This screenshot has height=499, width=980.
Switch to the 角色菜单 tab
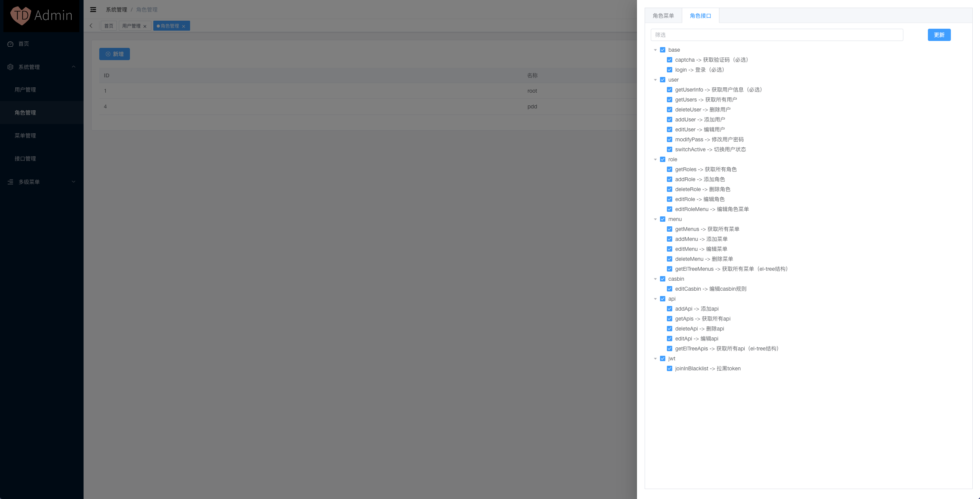pos(663,16)
